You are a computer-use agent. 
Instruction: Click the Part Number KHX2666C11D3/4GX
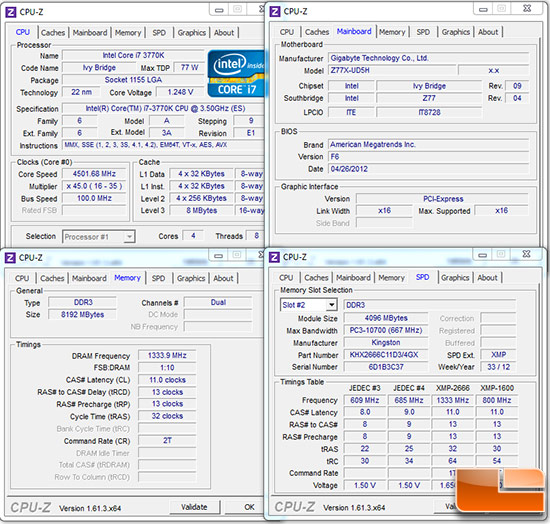tap(385, 355)
